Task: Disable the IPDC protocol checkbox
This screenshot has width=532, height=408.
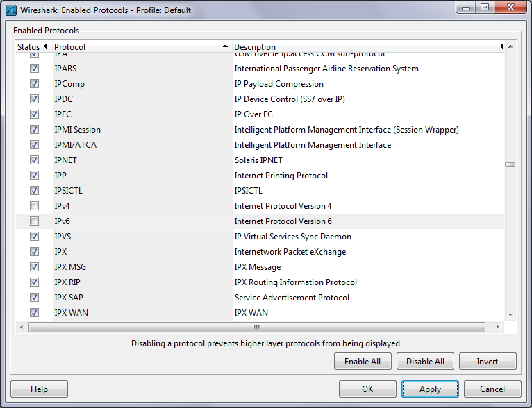Action: pos(34,99)
